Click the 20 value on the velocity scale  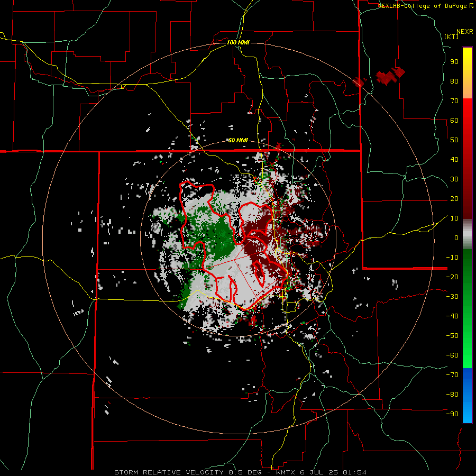pyautogui.click(x=454, y=199)
